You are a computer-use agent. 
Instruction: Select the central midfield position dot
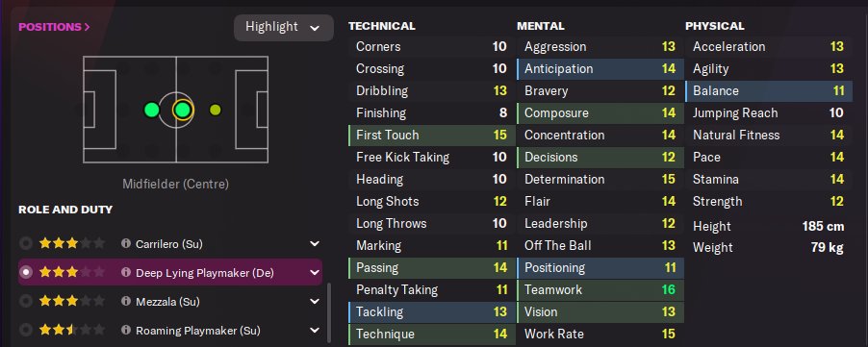click(183, 110)
